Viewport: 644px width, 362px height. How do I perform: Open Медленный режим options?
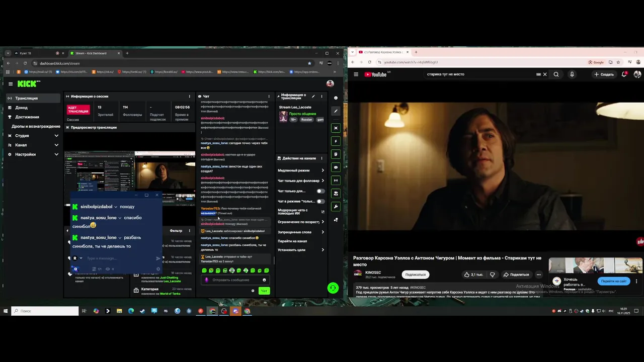click(301, 170)
